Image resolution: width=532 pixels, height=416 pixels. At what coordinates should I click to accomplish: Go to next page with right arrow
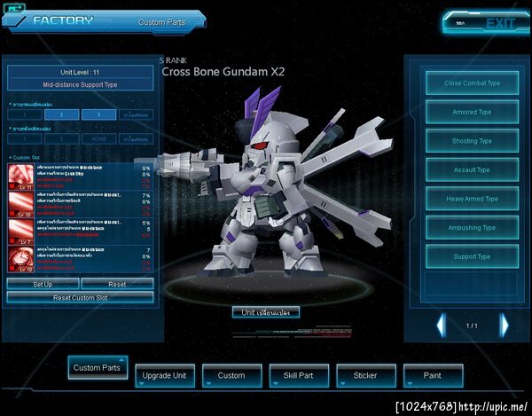tap(505, 326)
